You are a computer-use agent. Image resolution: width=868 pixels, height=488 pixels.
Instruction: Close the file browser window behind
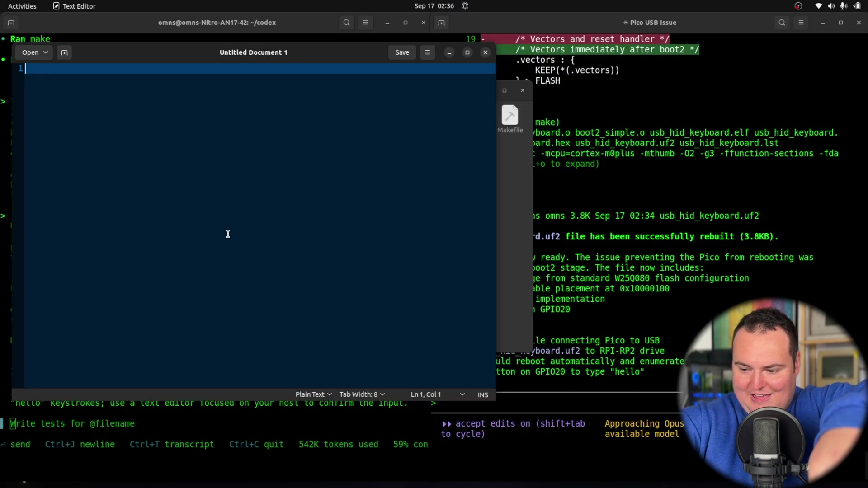coord(523,90)
